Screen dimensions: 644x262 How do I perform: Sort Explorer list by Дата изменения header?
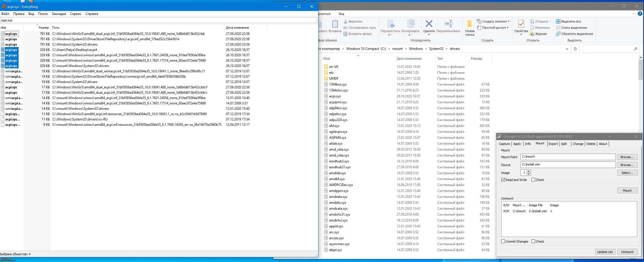(415, 59)
